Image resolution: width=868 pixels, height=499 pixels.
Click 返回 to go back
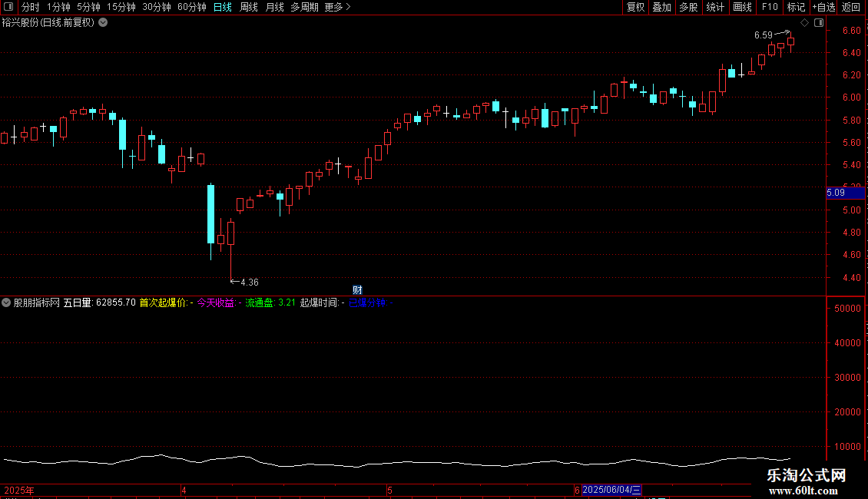pos(851,7)
